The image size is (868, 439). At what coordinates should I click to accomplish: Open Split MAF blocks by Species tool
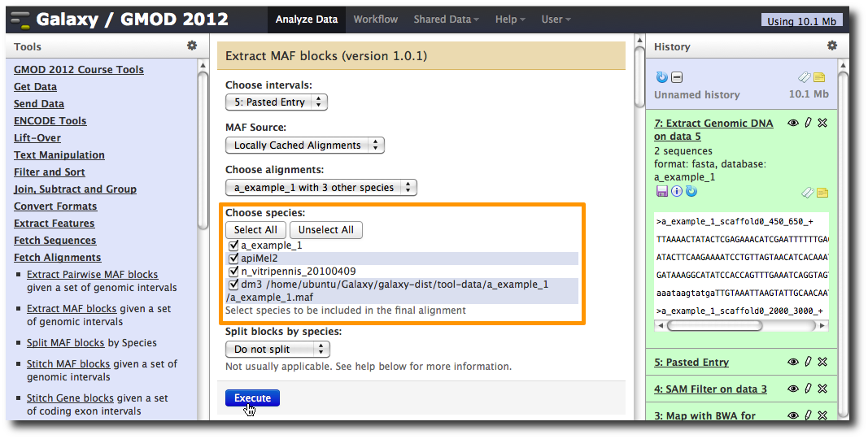(x=65, y=343)
